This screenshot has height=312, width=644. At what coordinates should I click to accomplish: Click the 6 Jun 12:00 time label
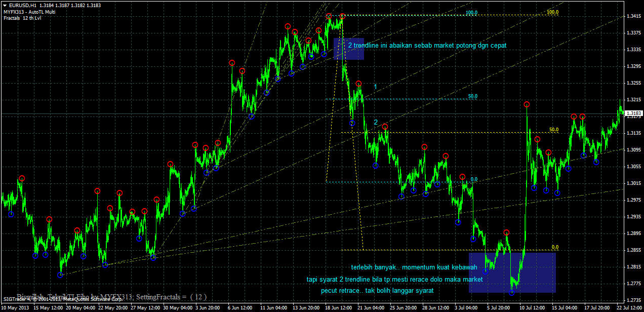tap(239, 307)
